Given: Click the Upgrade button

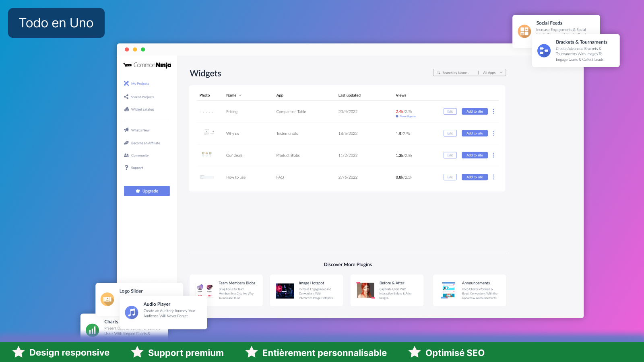Looking at the screenshot, I should [147, 191].
